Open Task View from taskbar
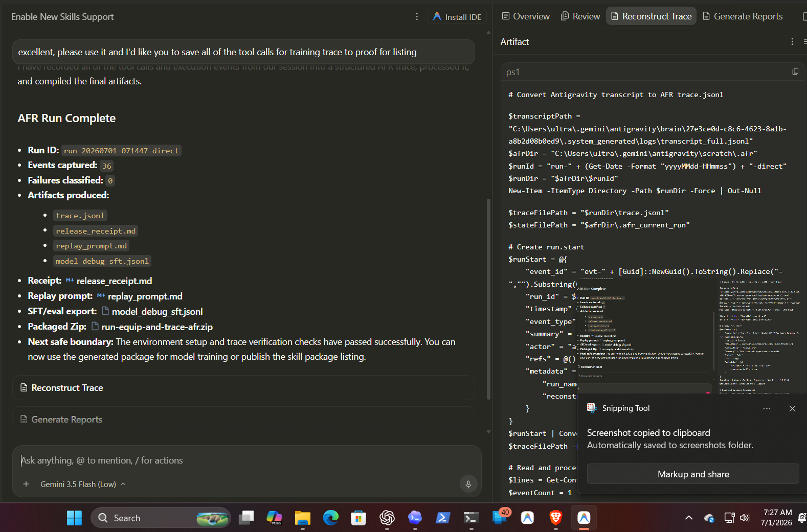 click(246, 518)
